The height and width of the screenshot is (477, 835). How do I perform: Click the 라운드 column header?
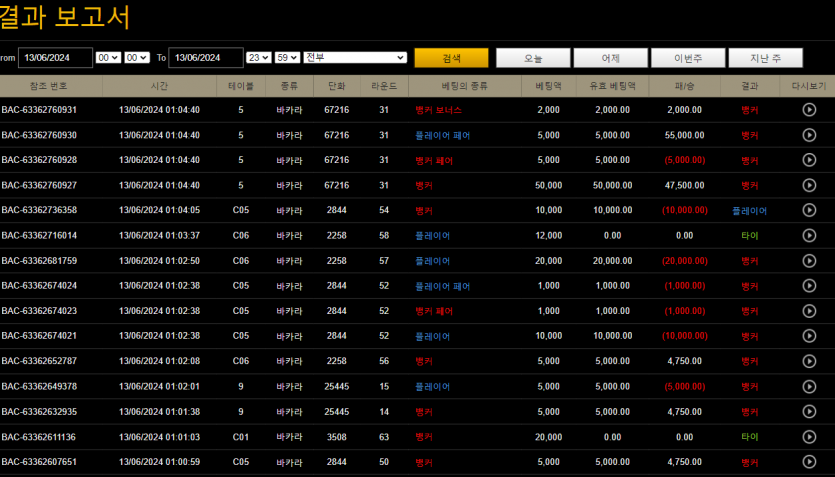click(384, 86)
